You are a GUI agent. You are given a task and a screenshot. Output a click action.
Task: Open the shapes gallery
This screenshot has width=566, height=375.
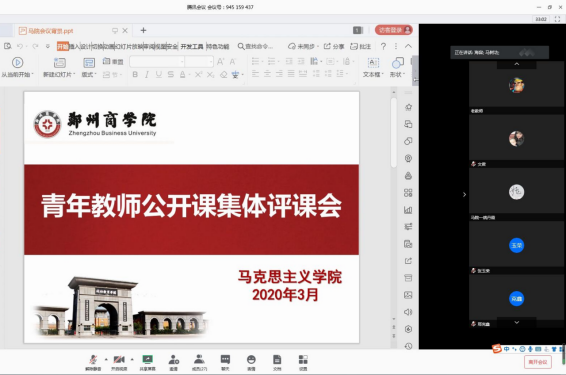point(397,67)
